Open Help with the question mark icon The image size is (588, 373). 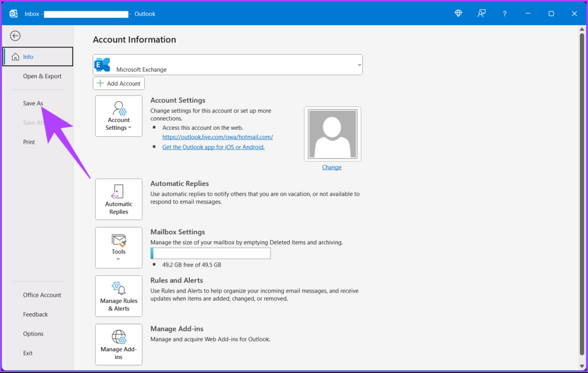pos(504,14)
